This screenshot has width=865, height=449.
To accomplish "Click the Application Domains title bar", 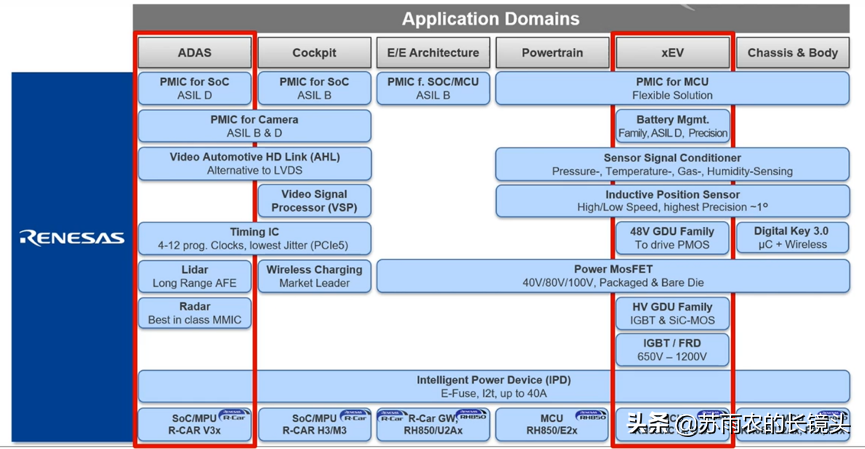I will (x=491, y=19).
